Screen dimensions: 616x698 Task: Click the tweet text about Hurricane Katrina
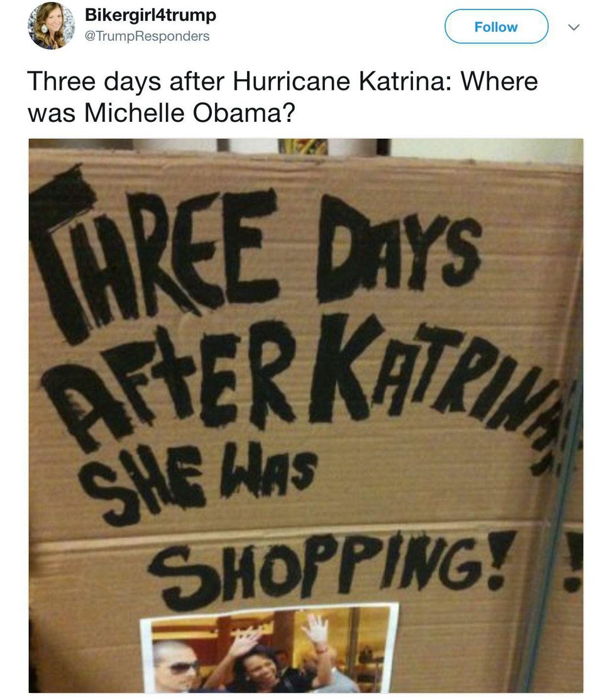click(x=283, y=97)
